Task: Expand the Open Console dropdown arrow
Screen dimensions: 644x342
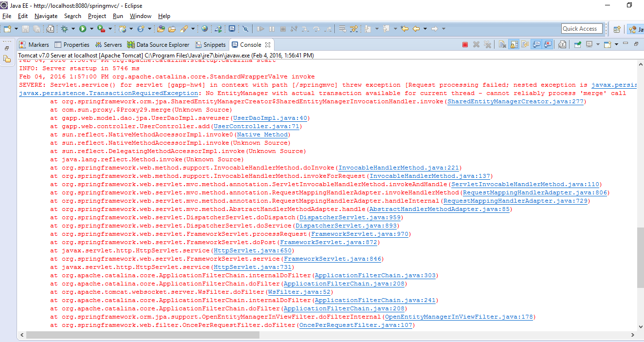Action: pyautogui.click(x=616, y=44)
